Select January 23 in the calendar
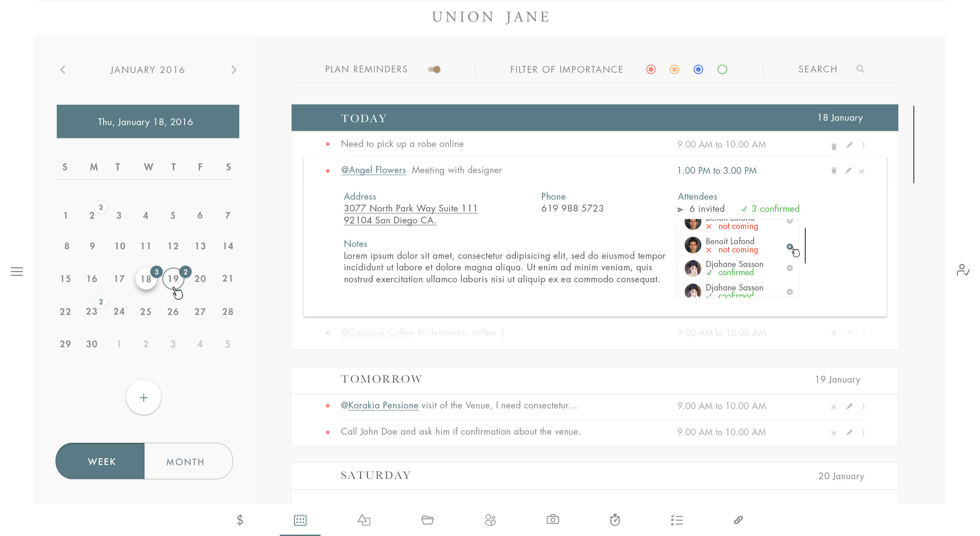 click(x=91, y=311)
